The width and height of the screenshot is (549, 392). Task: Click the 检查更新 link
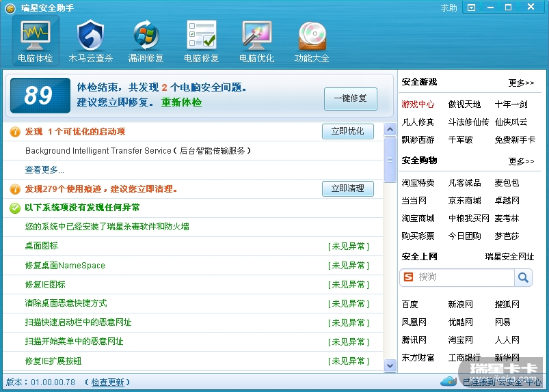click(x=107, y=382)
